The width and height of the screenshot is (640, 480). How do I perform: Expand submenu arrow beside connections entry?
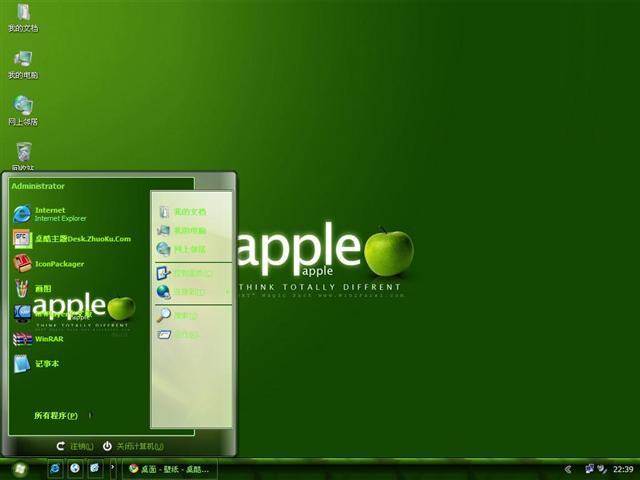click(x=227, y=292)
